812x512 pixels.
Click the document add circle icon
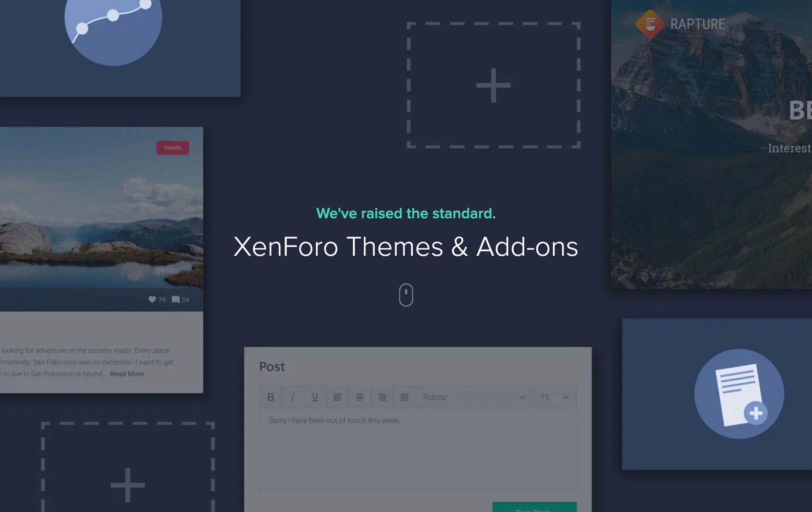[739, 394]
